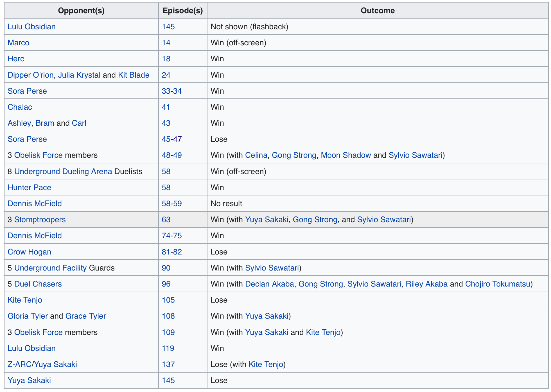Open episode 33-34 link
Viewport: 551px width, 392px height.
tap(172, 91)
